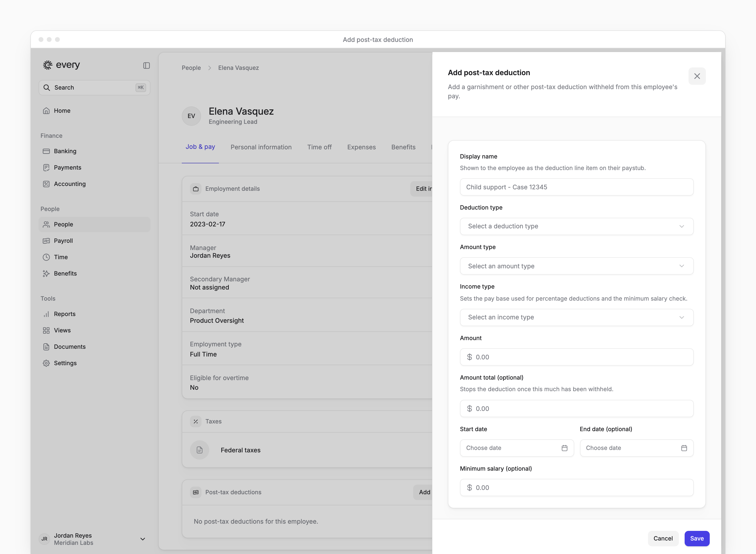Click the Add button in Post-tax deductions
756x554 pixels.
pos(423,492)
